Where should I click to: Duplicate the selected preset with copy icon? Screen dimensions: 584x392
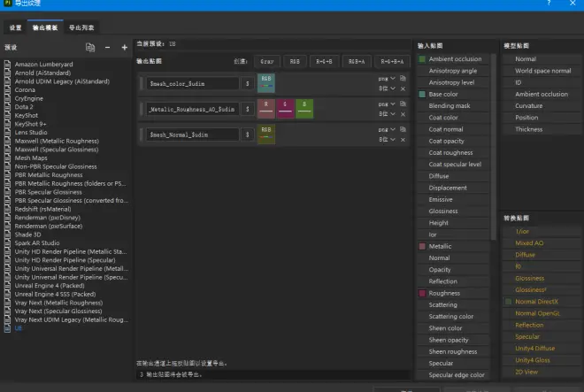(x=90, y=47)
